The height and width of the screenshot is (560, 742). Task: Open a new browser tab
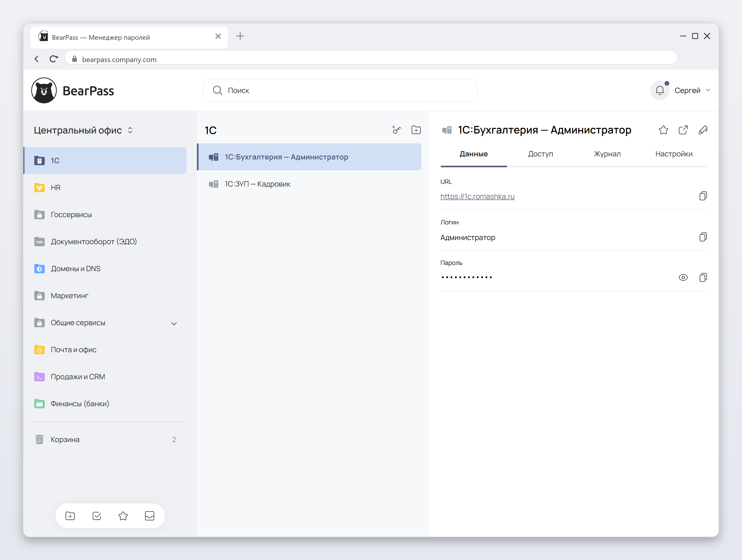click(240, 36)
